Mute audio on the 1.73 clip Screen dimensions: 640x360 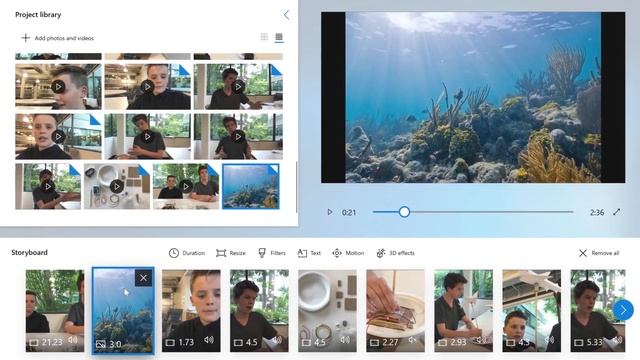209,340
